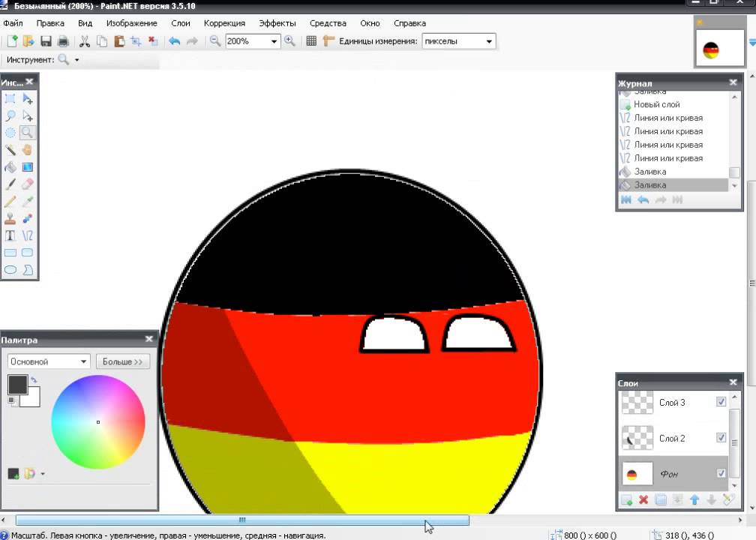The image size is (756, 540).
Task: Open the palette management dropdown arrow
Action: 43,474
